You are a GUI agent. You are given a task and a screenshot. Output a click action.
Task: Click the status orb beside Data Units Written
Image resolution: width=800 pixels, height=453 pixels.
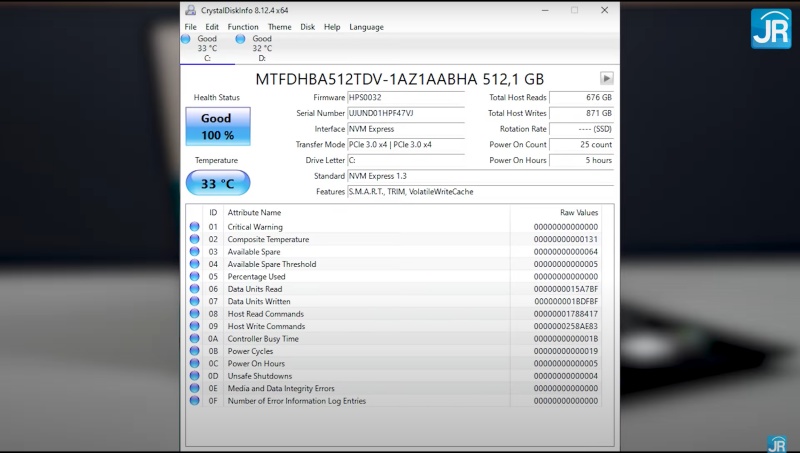194,301
